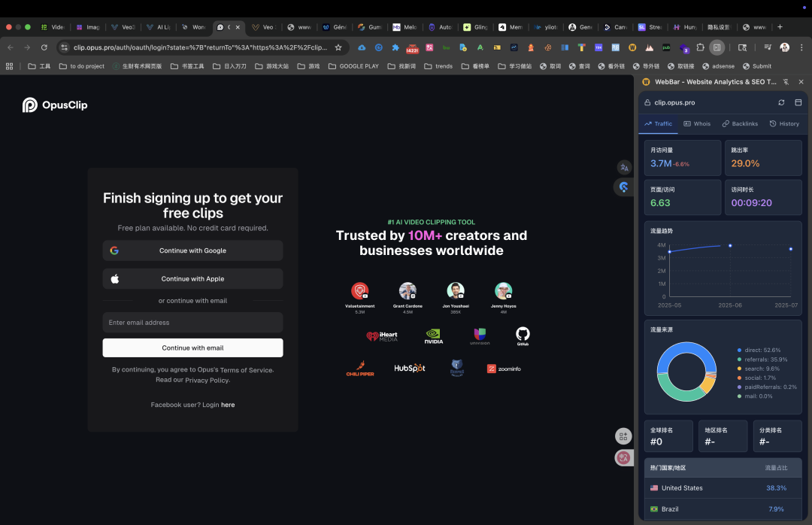Focus the Enter email address field
812x525 pixels.
pos(192,323)
